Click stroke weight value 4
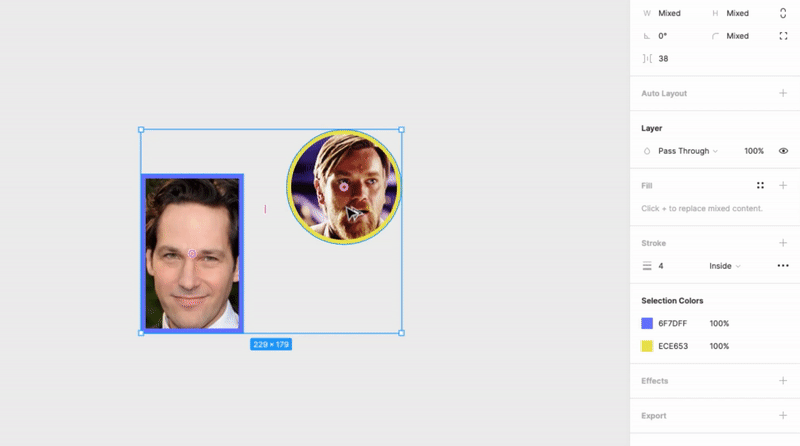The width and height of the screenshot is (800, 446). coord(661,266)
